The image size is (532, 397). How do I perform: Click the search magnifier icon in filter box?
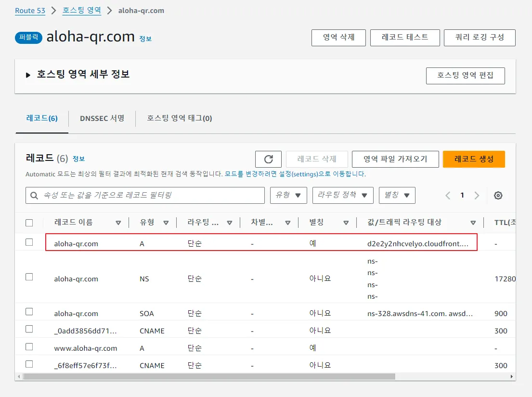point(34,195)
